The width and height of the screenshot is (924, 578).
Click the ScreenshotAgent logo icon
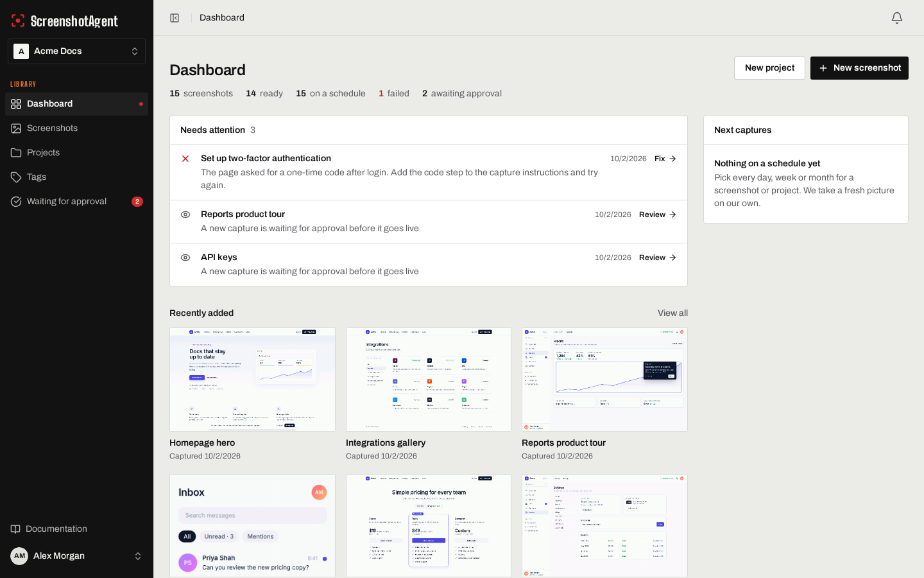pos(18,21)
